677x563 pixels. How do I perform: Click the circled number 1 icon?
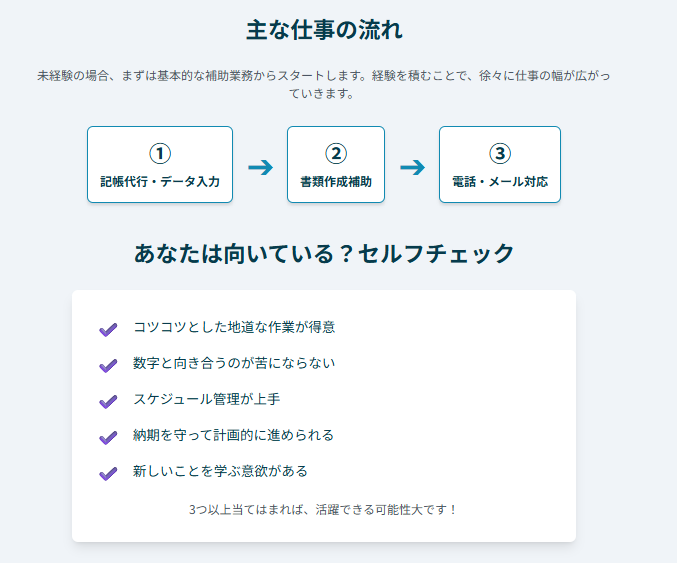click(160, 153)
